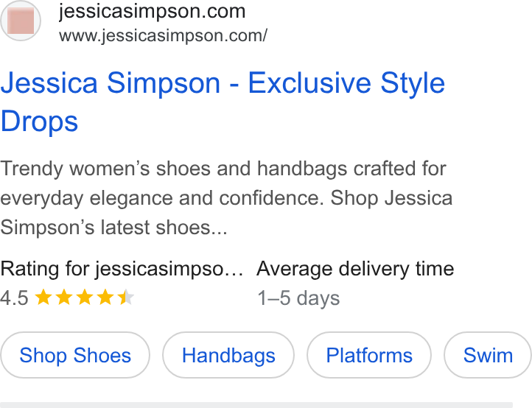Click the 4.5 rating number

click(14, 298)
